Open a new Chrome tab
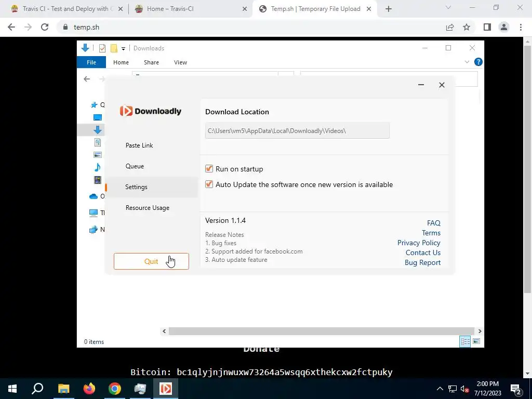Image resolution: width=532 pixels, height=399 pixels. click(389, 9)
